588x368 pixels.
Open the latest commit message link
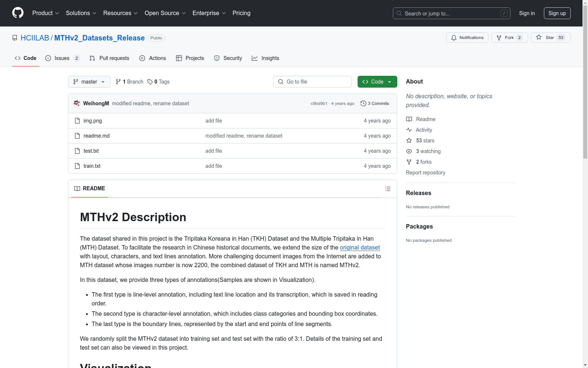click(151, 103)
